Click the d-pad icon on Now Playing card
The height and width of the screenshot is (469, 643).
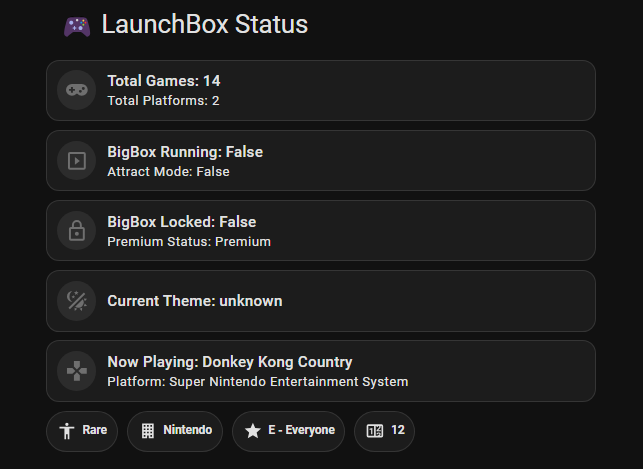point(77,371)
